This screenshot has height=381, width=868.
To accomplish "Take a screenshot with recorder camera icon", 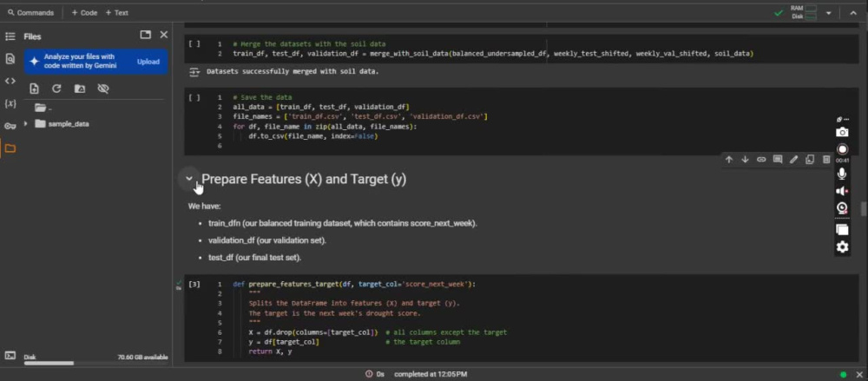I will 842,133.
